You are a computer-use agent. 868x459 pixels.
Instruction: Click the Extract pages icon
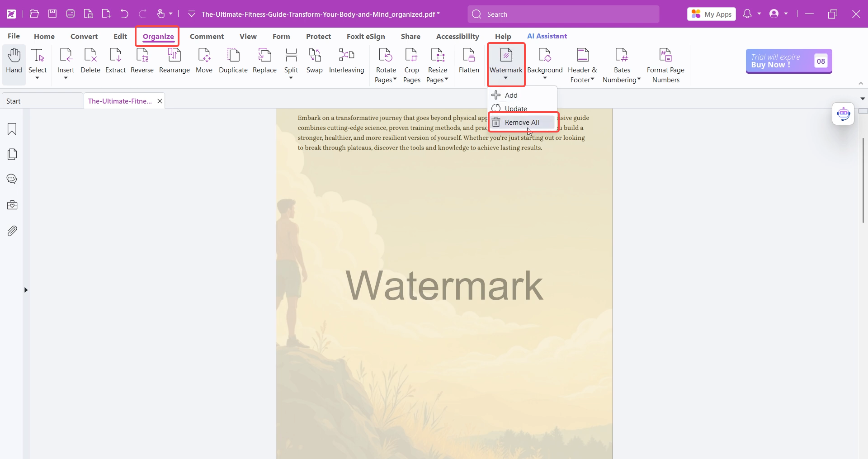tap(116, 56)
